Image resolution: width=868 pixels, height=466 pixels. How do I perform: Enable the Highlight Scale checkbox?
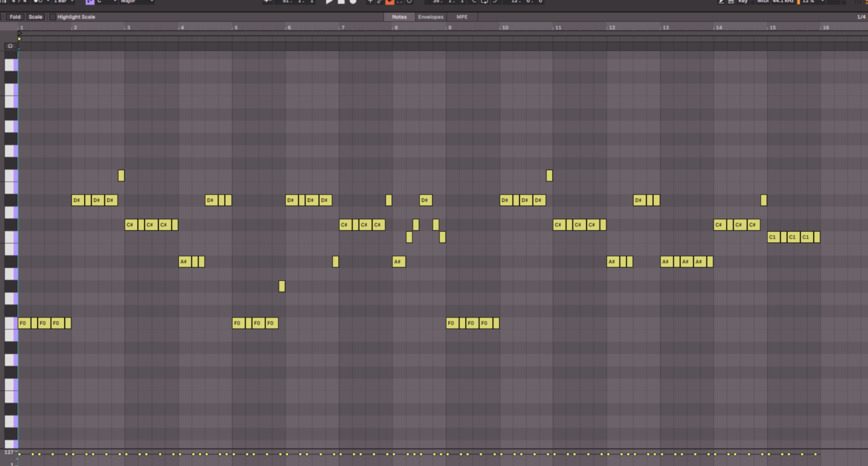coord(53,17)
